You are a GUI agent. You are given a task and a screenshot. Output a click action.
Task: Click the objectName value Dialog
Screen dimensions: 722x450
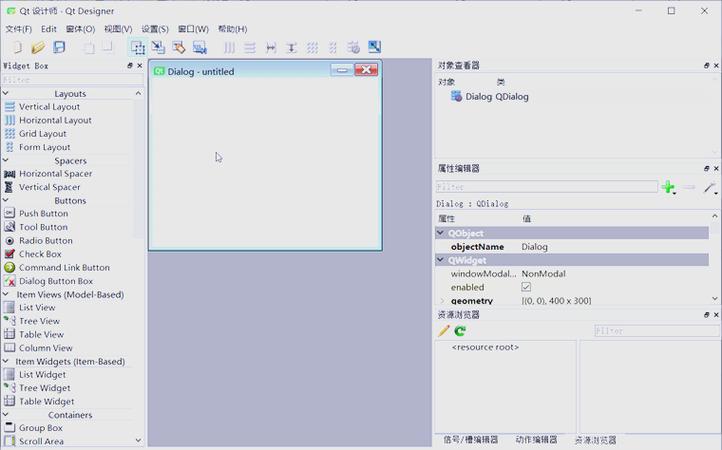pyautogui.click(x=535, y=247)
